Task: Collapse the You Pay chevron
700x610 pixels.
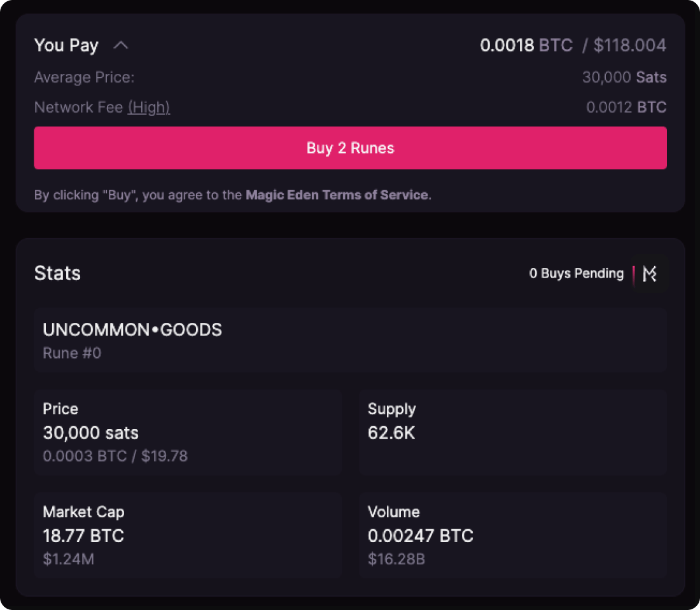Action: tap(121, 46)
